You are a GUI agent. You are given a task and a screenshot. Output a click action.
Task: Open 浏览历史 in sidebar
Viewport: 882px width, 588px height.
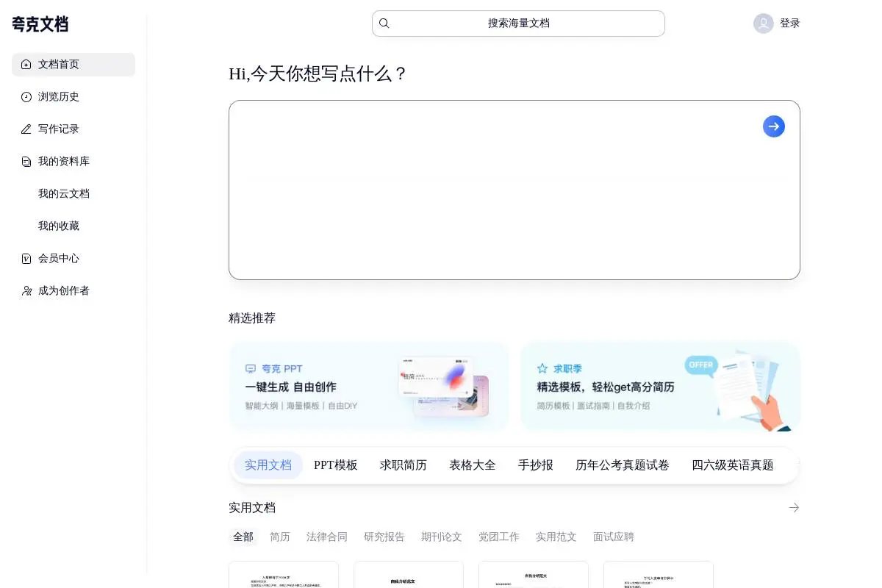tap(73, 97)
